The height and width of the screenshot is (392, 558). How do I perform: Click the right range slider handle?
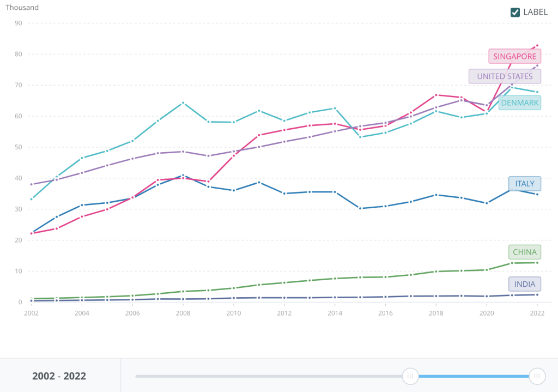[537, 376]
